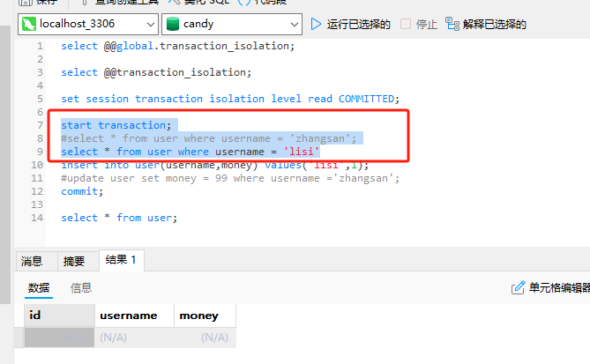
Task: Click the commit; line
Action: pyautogui.click(x=82, y=191)
